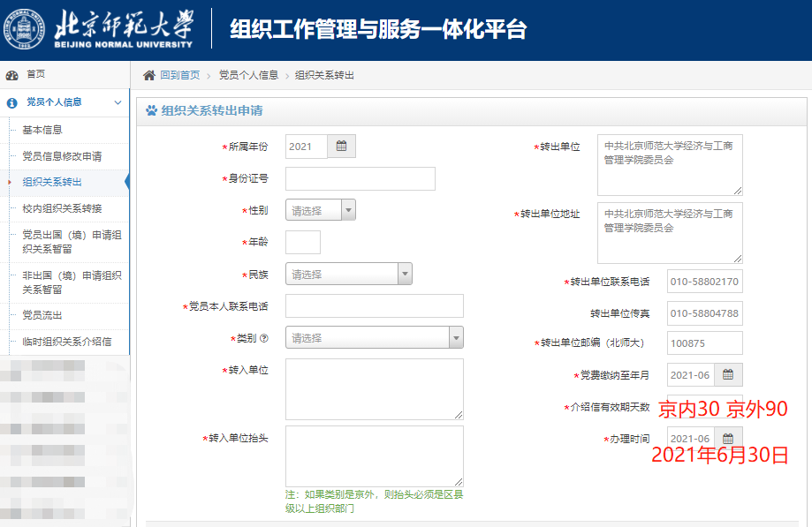Open the 类别 dropdown
812x527 pixels.
coord(456,337)
